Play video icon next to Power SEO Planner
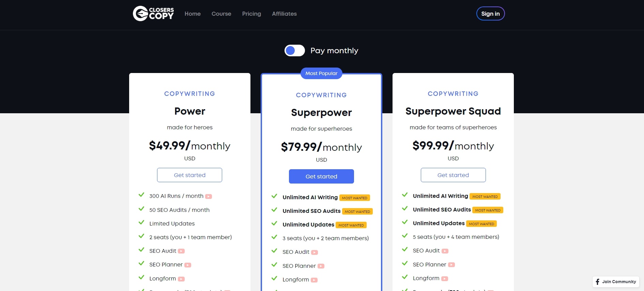This screenshot has height=291, width=644. (x=188, y=265)
